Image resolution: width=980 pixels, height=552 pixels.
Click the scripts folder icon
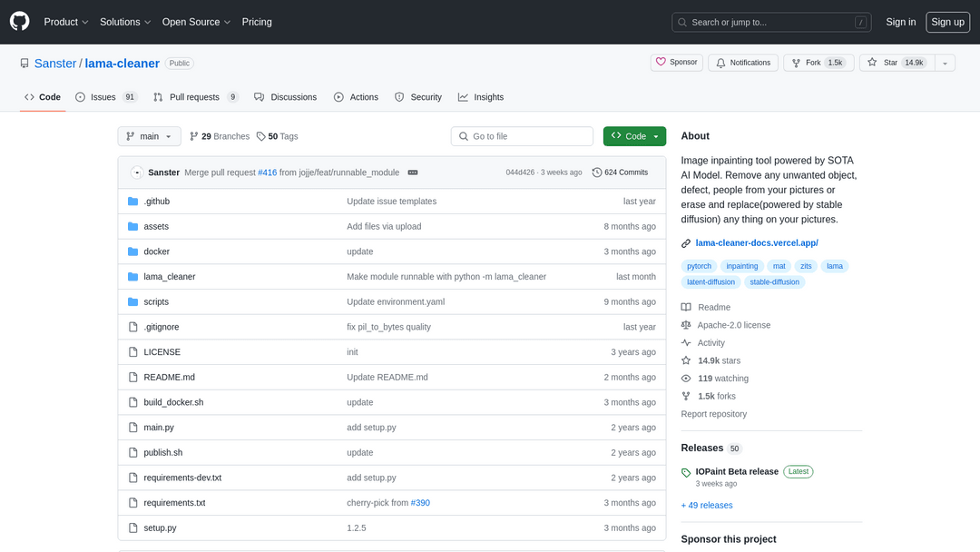(132, 301)
